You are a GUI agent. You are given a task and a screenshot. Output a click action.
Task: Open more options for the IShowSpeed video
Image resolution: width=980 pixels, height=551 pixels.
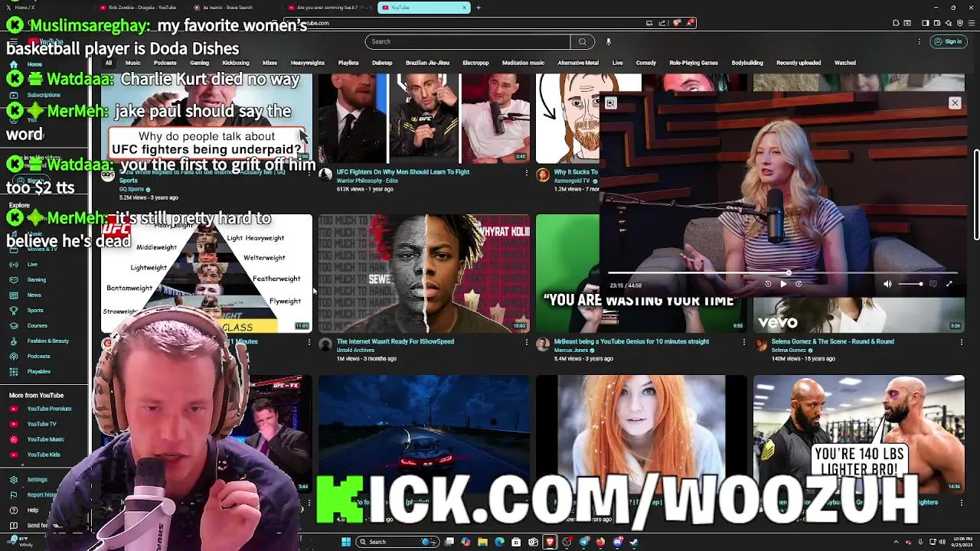pos(526,342)
